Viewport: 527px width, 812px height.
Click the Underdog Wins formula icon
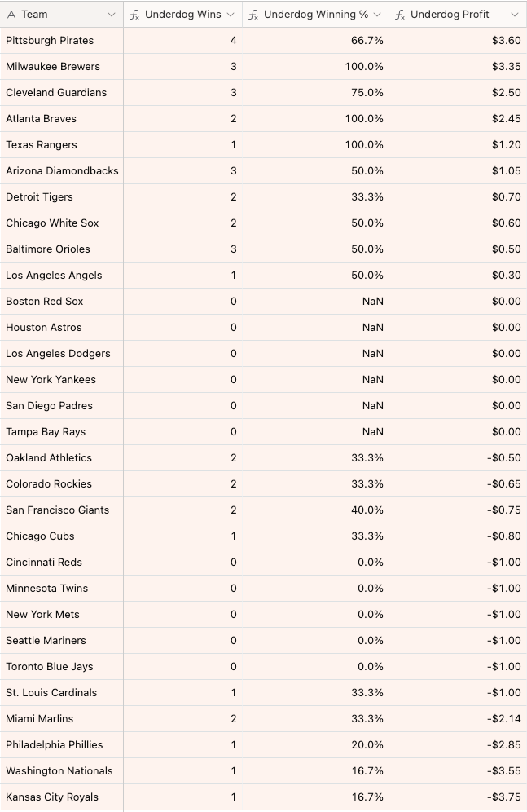tap(135, 15)
